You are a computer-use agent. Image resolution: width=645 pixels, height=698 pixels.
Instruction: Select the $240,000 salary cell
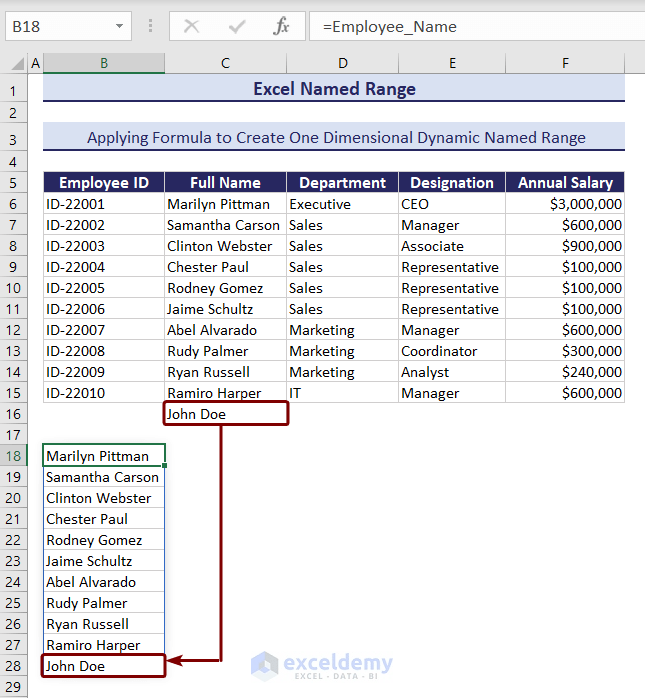coord(565,372)
